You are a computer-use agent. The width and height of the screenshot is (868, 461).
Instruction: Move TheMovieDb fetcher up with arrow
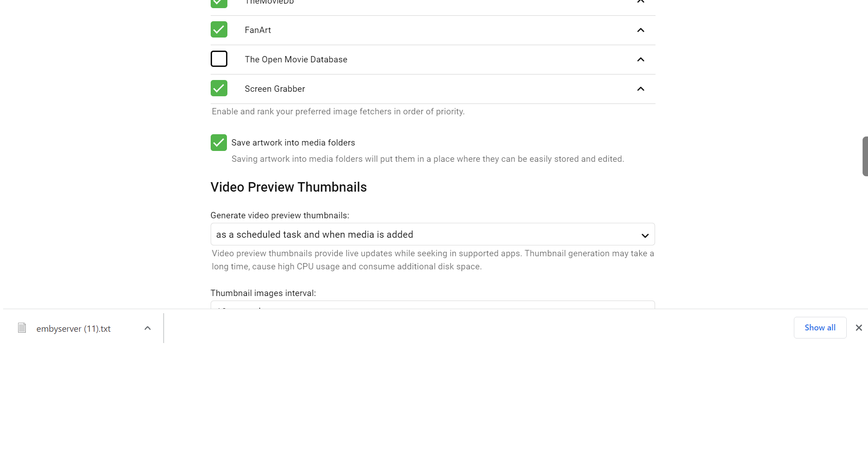(641, 2)
